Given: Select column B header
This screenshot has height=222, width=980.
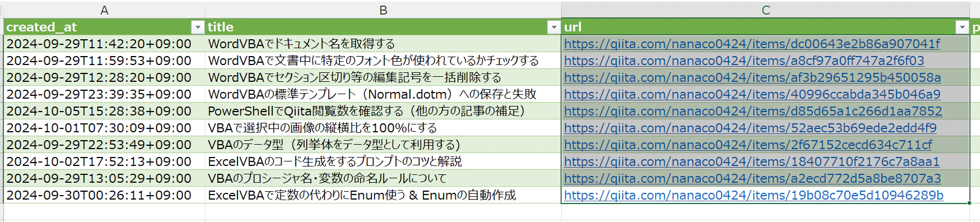Looking at the screenshot, I should pos(383,10).
